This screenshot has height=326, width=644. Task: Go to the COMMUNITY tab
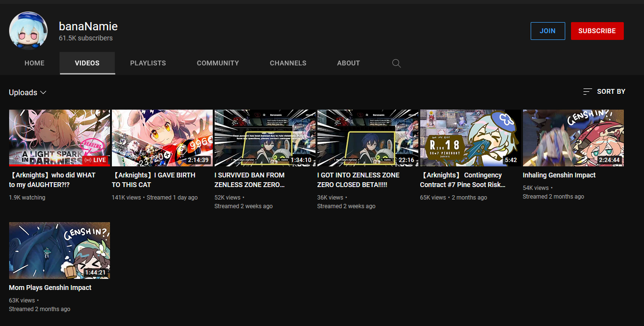[218, 63]
